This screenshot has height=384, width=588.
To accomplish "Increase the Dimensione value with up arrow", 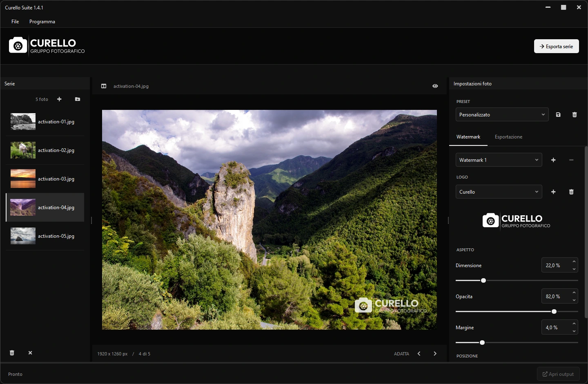I will point(574,262).
